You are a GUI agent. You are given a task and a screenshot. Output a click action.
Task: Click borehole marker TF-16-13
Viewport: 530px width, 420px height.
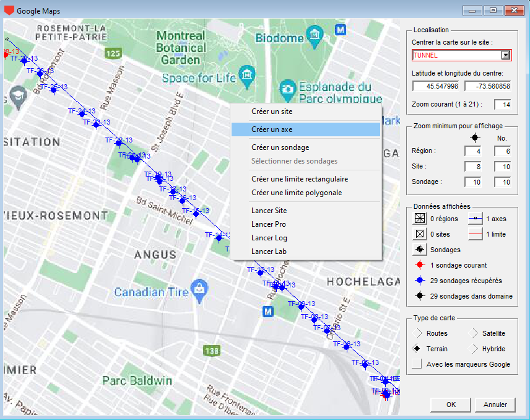(x=183, y=201)
